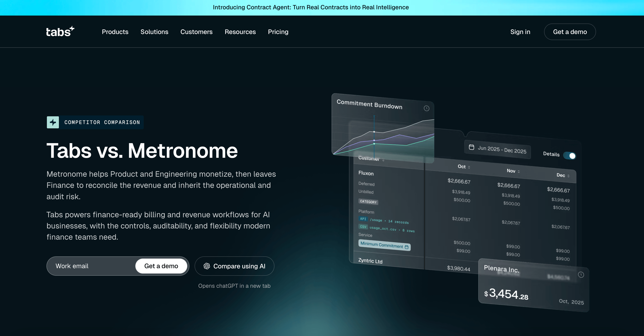Open the Customers menu

point(197,32)
